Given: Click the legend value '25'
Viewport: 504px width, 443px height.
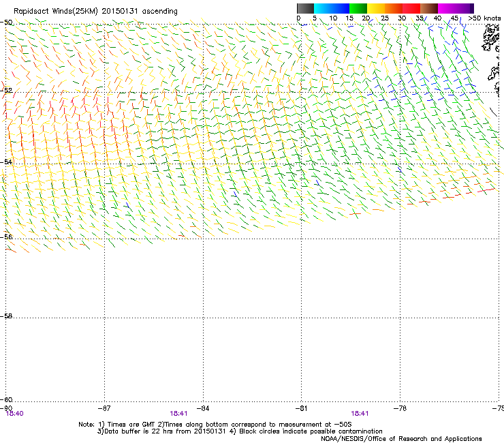Looking at the screenshot, I should pyautogui.click(x=385, y=18).
